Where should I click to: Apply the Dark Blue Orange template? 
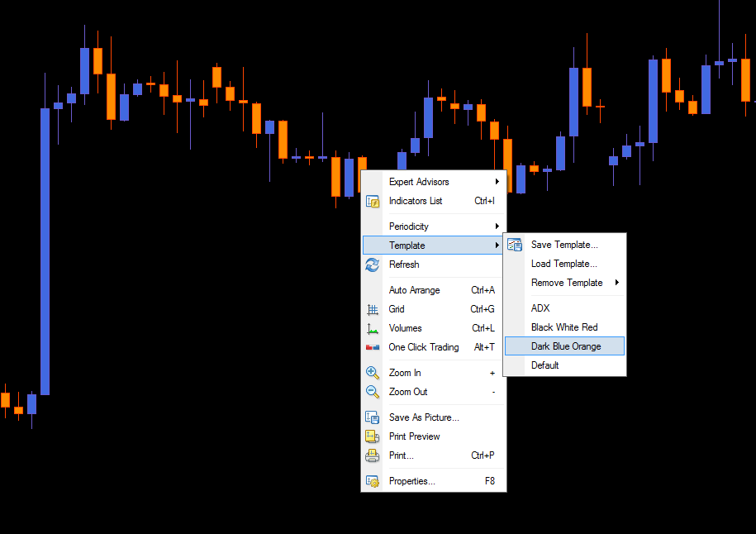point(564,346)
